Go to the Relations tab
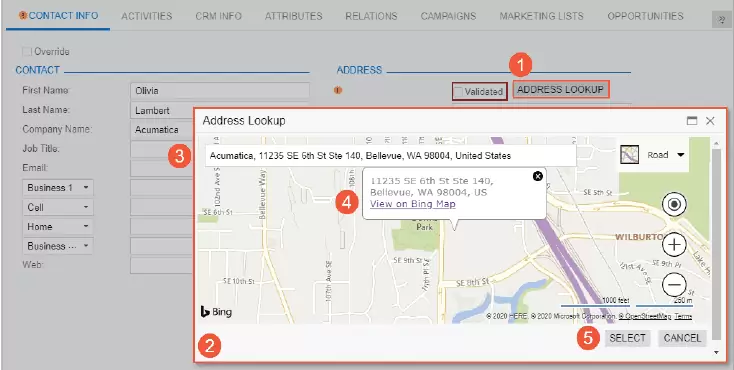Viewport: 734px width, 370px height. (x=371, y=16)
